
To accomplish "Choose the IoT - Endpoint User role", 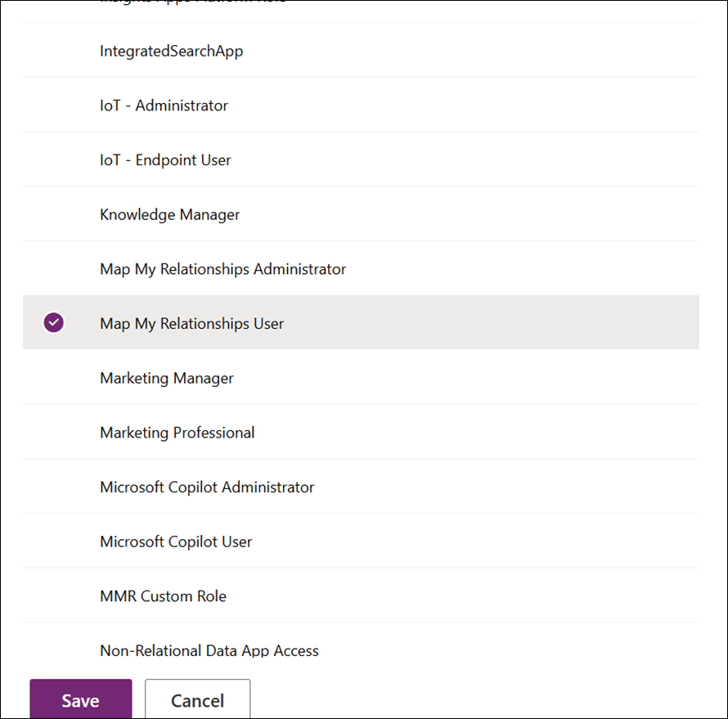I will (165, 160).
